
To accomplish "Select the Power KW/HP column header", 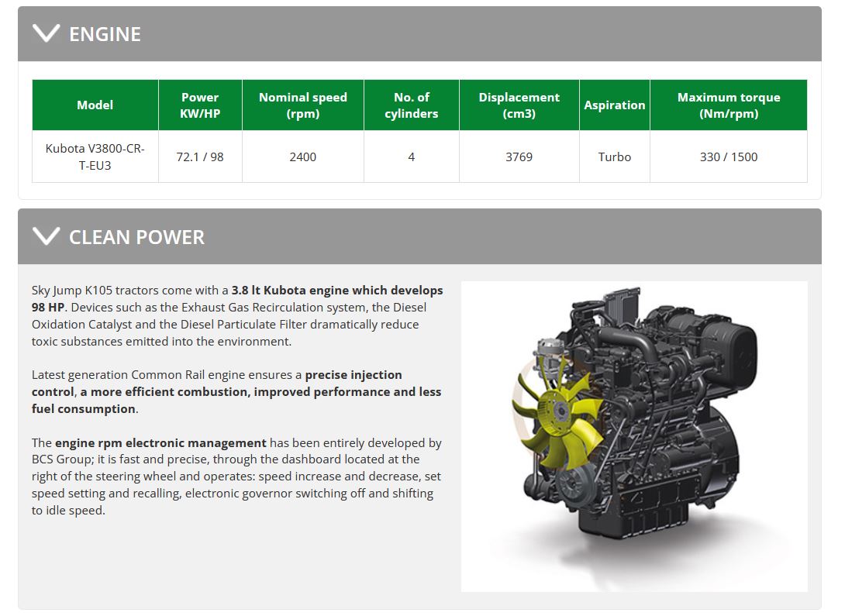I will click(x=200, y=105).
